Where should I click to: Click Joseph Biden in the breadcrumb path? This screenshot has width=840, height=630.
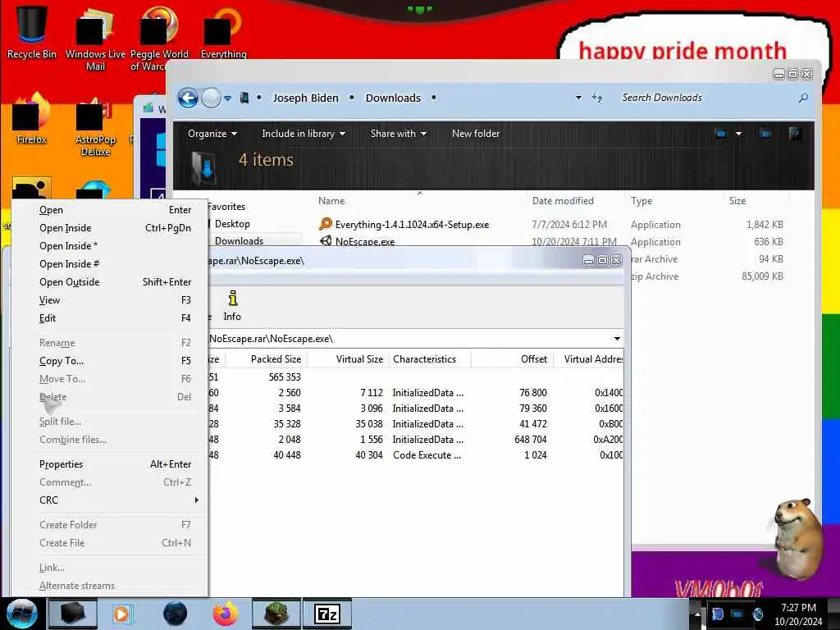305,98
